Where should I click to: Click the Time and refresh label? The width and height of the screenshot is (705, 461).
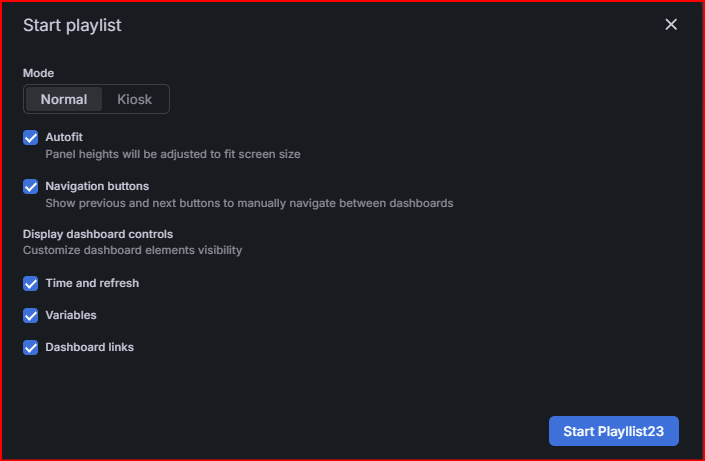point(92,283)
